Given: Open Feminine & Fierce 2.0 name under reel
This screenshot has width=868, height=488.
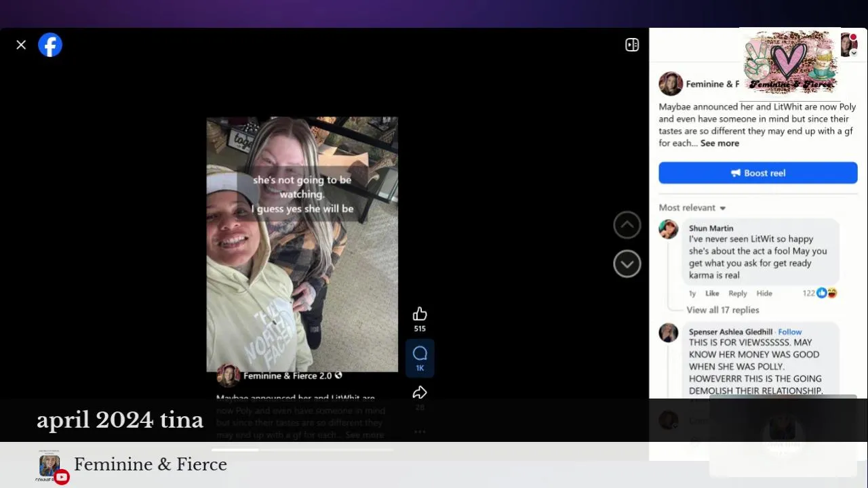Looking at the screenshot, I should 288,375.
